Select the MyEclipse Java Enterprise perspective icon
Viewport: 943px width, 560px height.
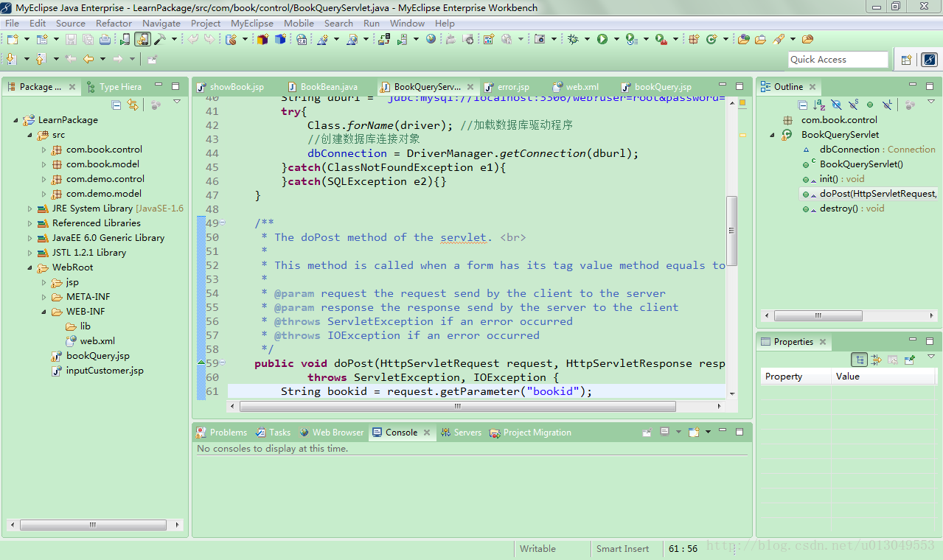click(x=929, y=60)
